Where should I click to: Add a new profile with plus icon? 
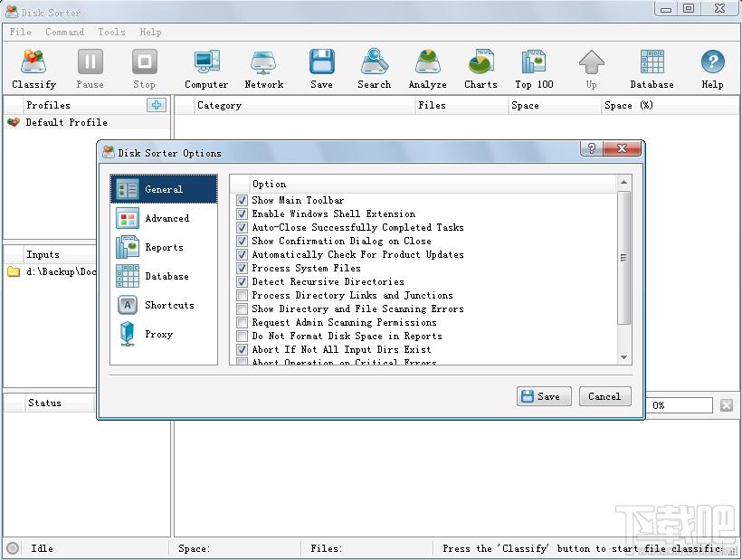point(157,105)
